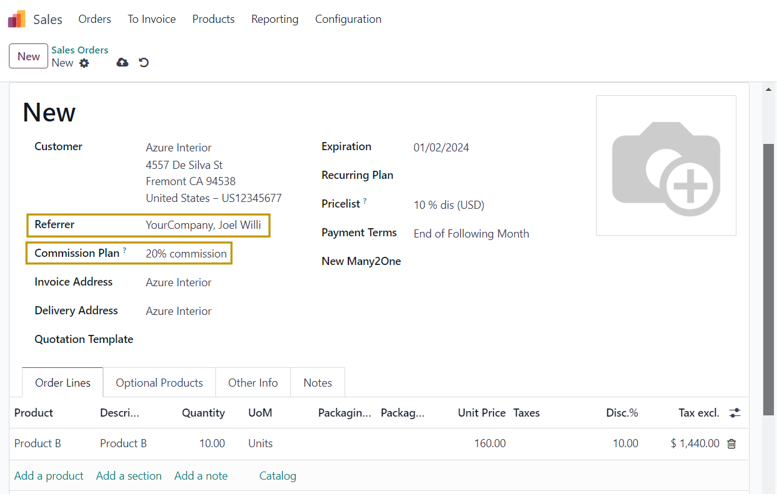Open column settings adjust icon in table
Viewport: 777px width, 496px height.
pos(735,413)
